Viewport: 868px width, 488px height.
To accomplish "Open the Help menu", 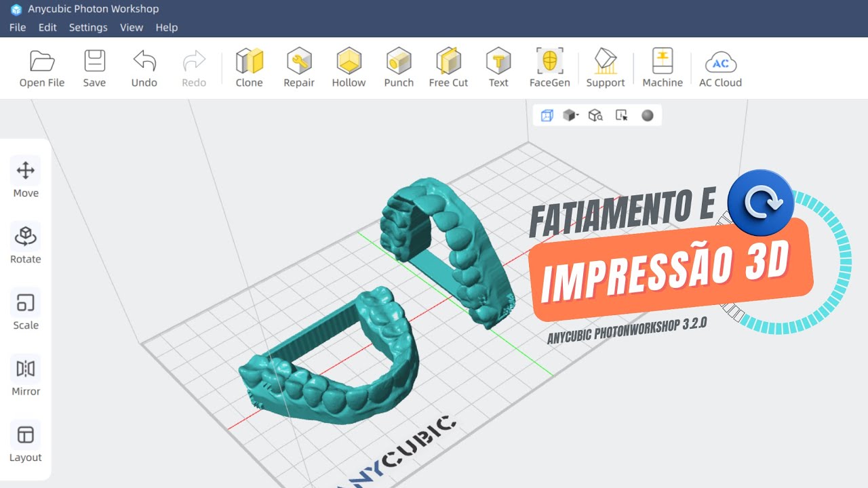I will click(x=167, y=27).
